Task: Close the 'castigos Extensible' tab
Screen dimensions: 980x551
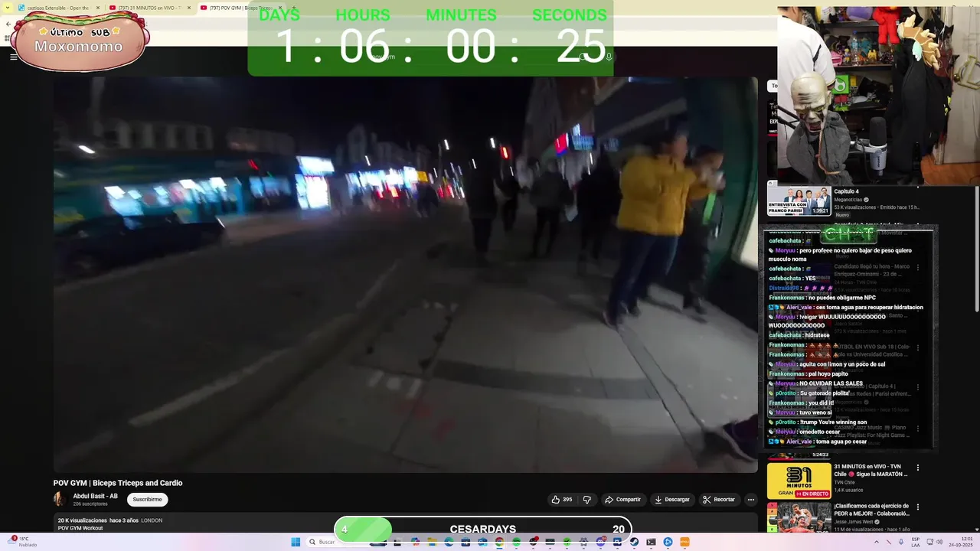Action: [97, 8]
